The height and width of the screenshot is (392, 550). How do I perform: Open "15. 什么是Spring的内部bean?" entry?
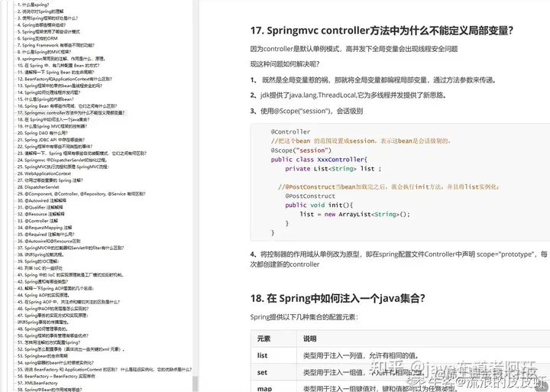click(x=46, y=99)
